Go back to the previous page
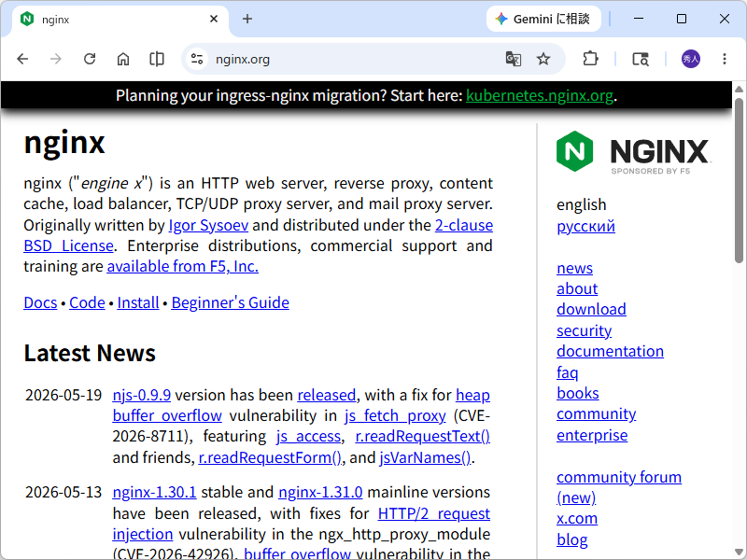The width and height of the screenshot is (747, 560). [x=22, y=59]
